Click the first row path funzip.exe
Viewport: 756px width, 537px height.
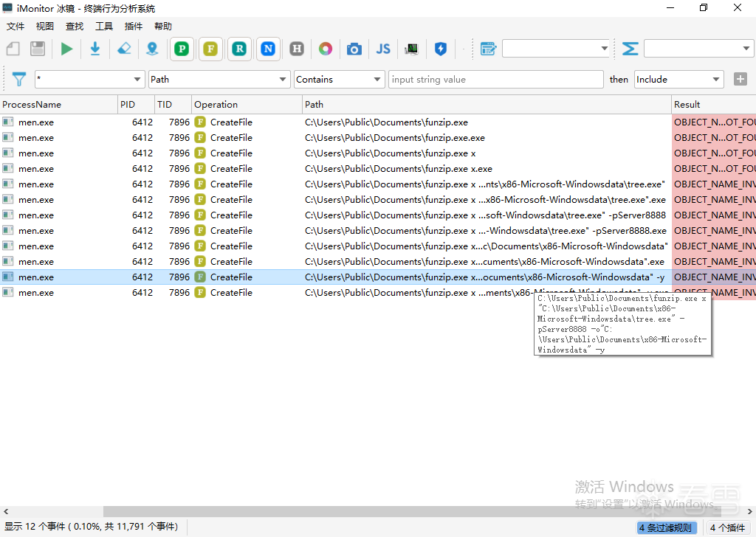click(x=386, y=122)
